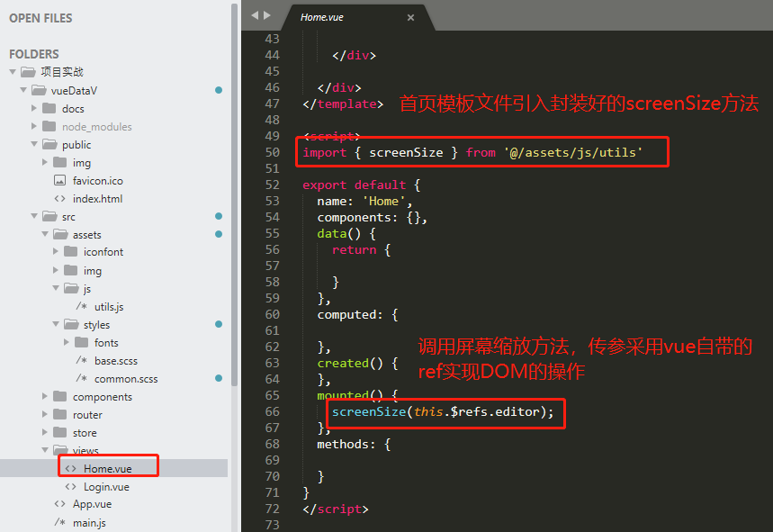Click the screenSize(this.$refs.editor) call
The height and width of the screenshot is (532, 773).
(443, 411)
